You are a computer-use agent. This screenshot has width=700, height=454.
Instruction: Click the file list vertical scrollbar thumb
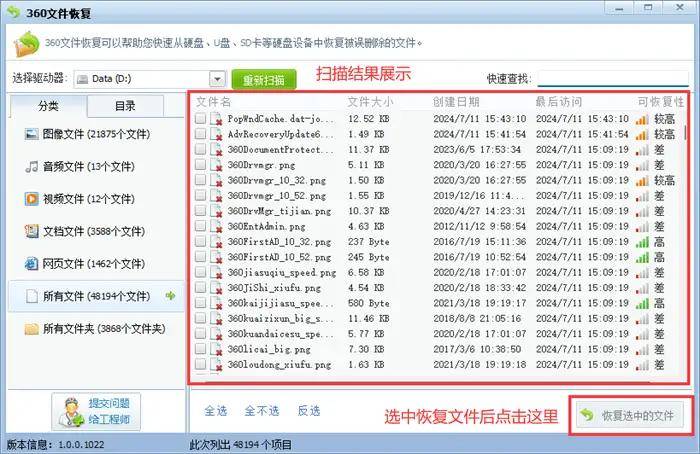685,132
